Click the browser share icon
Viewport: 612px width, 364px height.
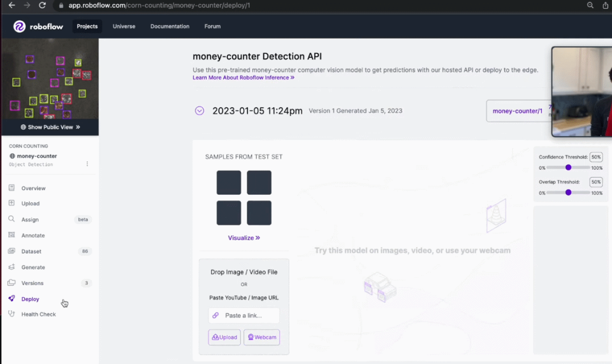click(x=605, y=5)
